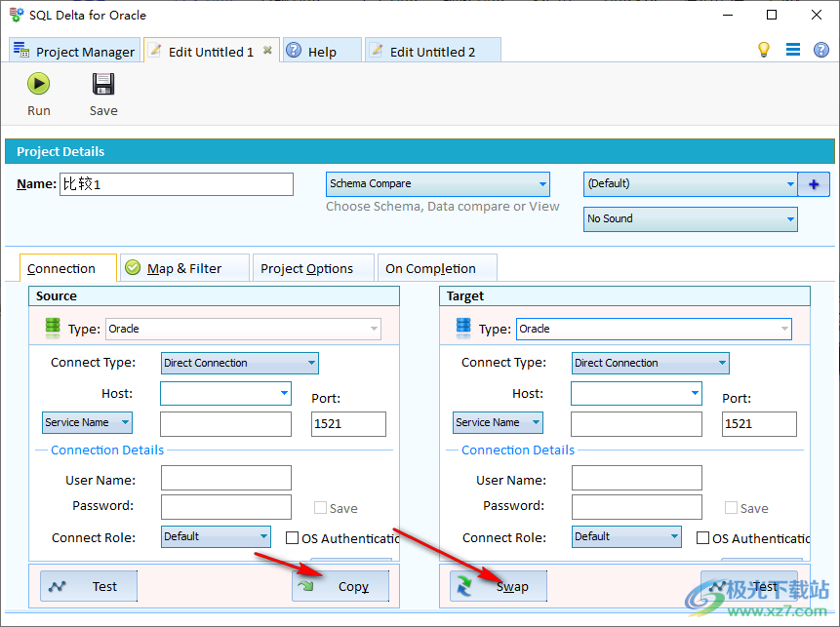
Task: Open the blue hamburger menu icon
Action: (793, 50)
